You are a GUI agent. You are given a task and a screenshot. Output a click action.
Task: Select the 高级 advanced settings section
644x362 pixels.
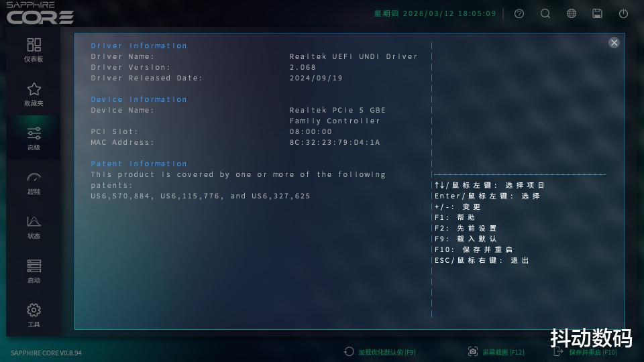34,139
